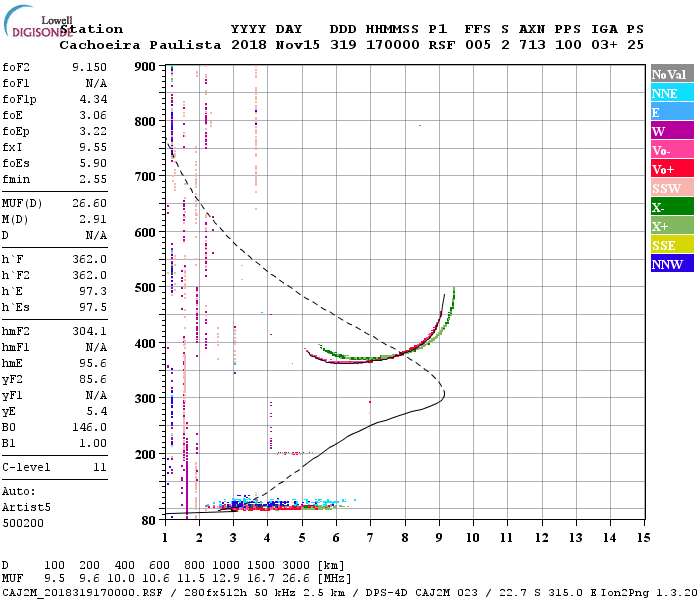The image size is (700, 600).
Task: Click the foEp value 3.22
Action: [93, 131]
